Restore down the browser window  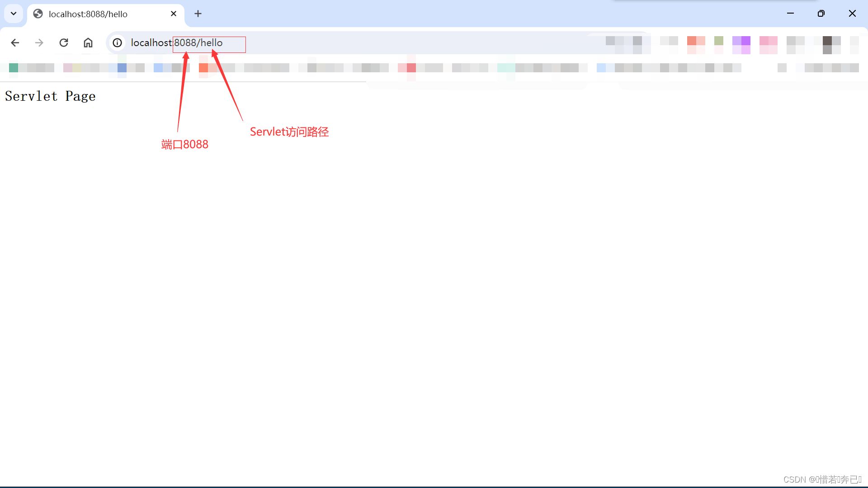[x=821, y=14]
